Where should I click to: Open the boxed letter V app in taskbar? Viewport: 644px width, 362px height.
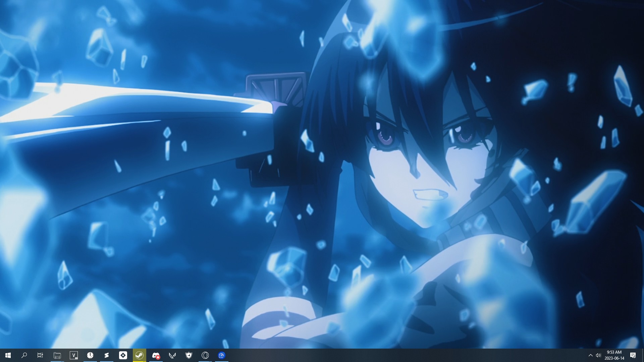coord(74,355)
